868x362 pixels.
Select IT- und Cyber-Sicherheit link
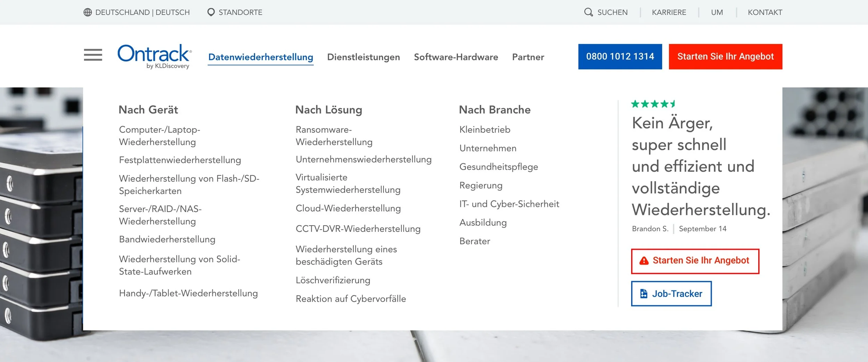(509, 204)
